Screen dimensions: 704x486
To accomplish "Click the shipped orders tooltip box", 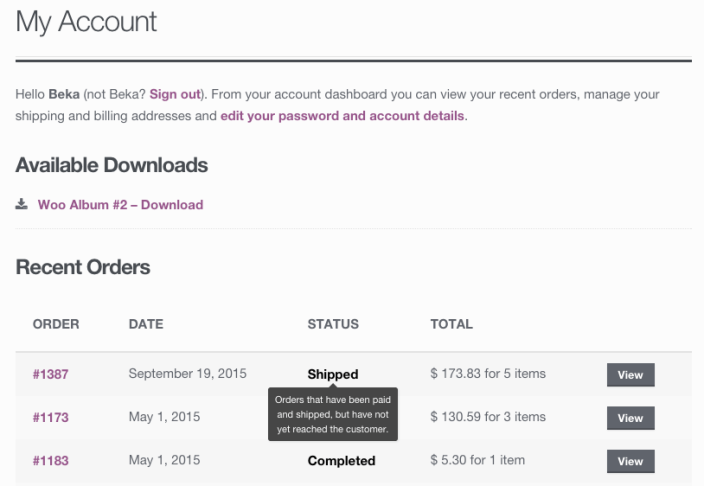I will point(333,414).
